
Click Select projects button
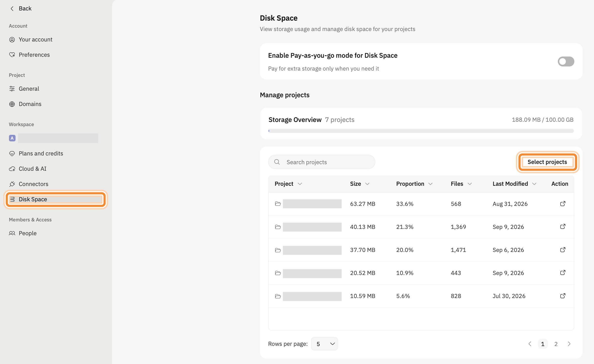click(547, 162)
